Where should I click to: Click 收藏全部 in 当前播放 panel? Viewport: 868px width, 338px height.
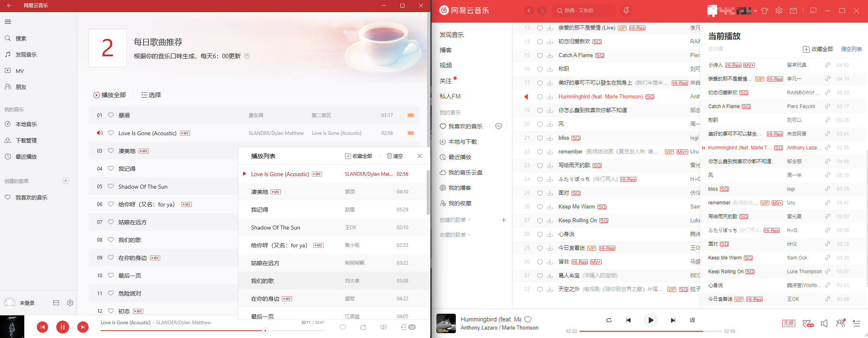tap(818, 49)
